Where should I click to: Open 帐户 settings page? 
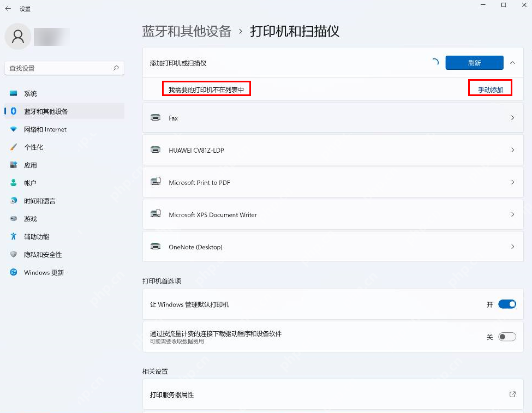(x=64, y=183)
